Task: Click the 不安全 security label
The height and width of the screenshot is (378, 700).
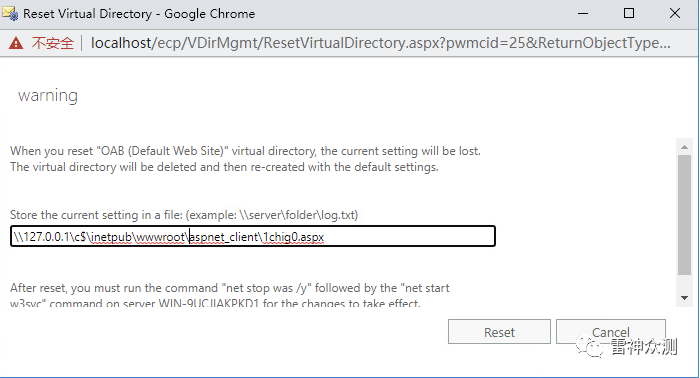Action: coord(53,43)
